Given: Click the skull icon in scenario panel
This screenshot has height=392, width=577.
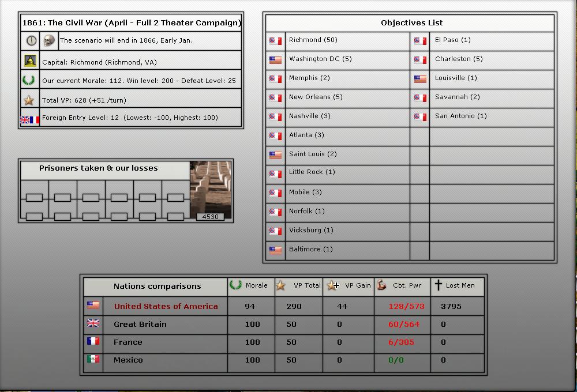Looking at the screenshot, I should click(50, 41).
